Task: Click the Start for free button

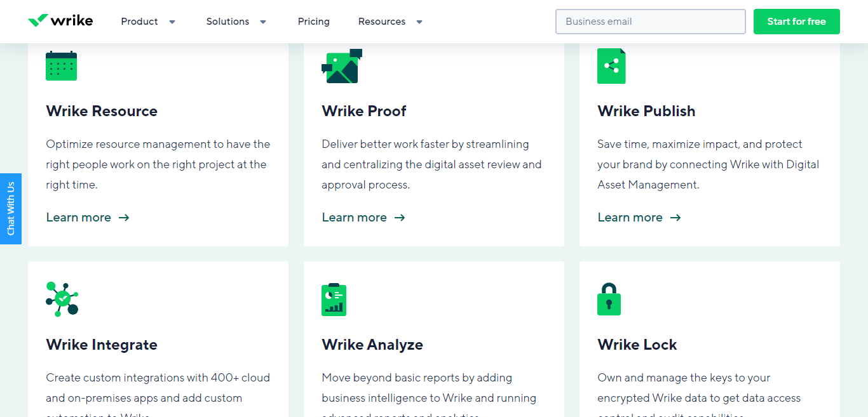Action: pos(797,22)
